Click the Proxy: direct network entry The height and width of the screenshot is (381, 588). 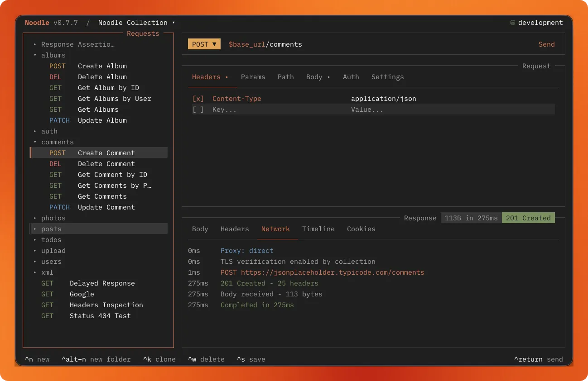click(247, 251)
